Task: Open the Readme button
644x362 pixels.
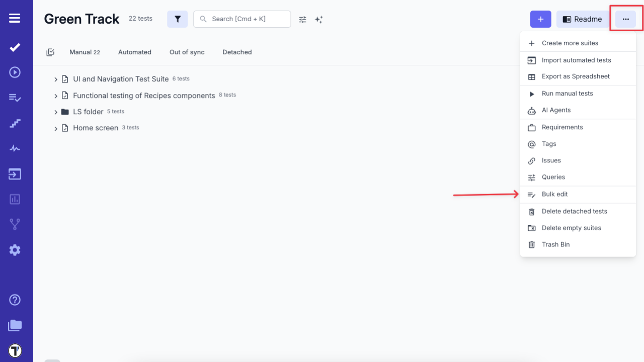Action: point(582,19)
